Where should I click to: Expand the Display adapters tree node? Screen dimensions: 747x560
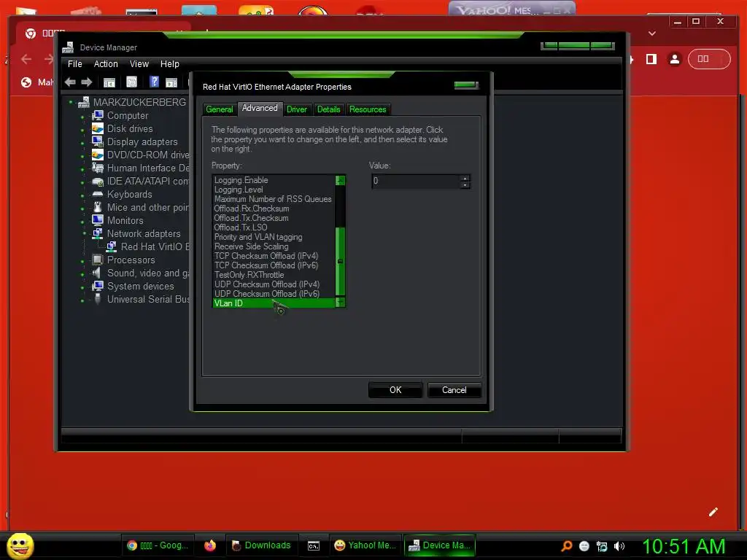(82, 142)
